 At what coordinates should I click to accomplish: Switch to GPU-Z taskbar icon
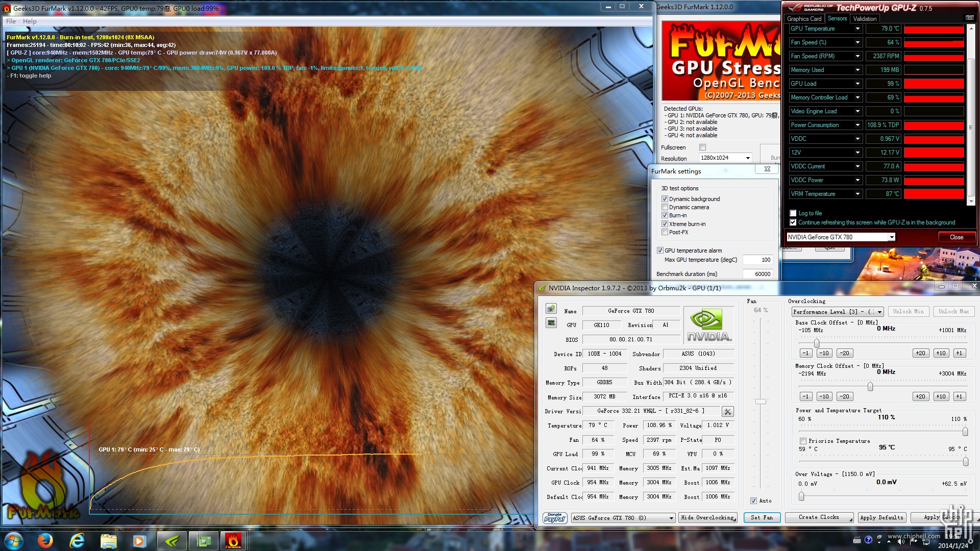pyautogui.click(x=204, y=540)
